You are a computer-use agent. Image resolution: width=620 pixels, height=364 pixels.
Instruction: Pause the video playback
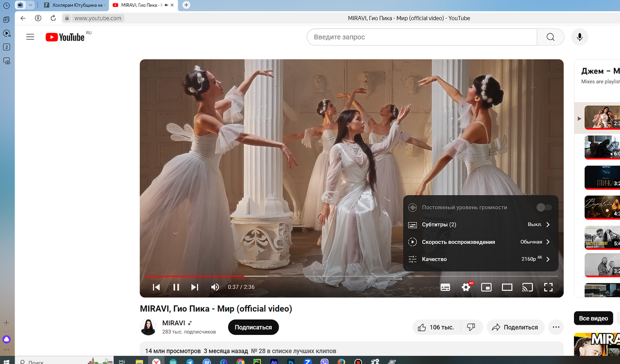(x=176, y=287)
